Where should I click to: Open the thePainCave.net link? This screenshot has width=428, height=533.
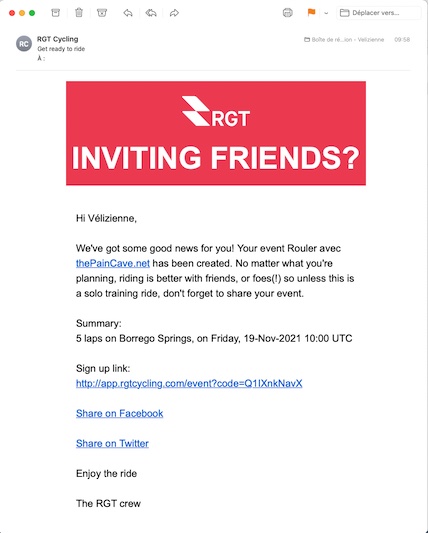tap(113, 263)
